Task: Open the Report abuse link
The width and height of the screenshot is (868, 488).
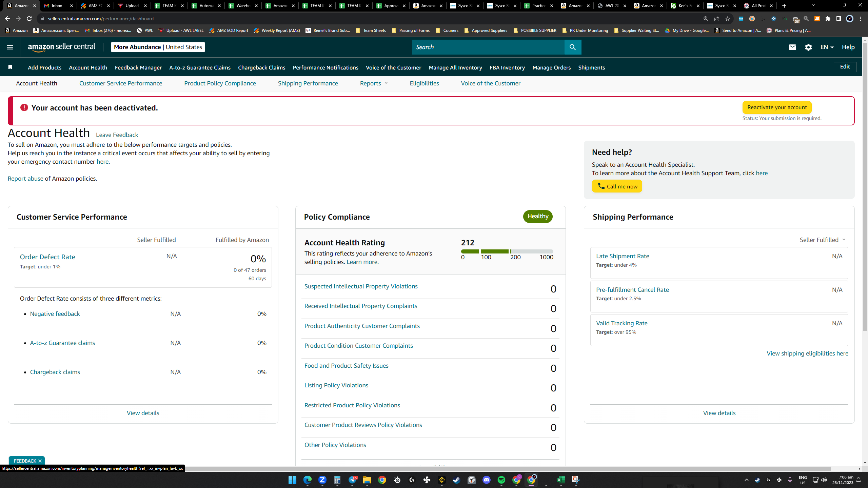Action: (25, 179)
